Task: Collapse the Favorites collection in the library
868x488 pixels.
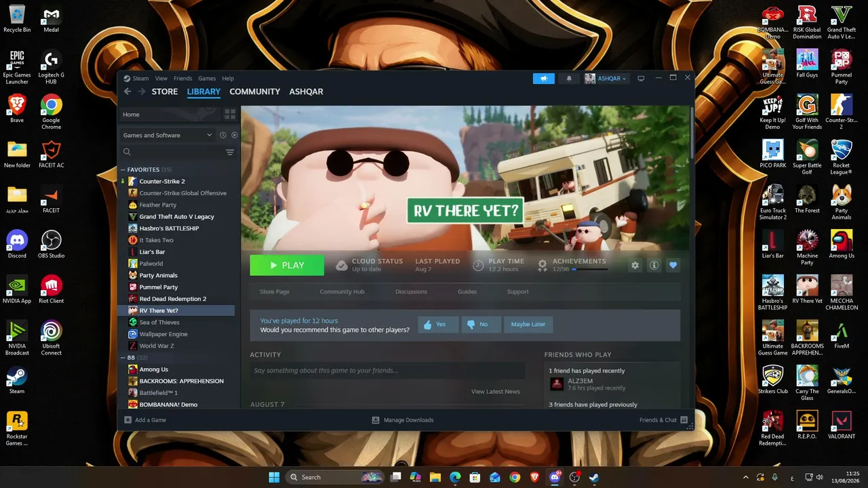Action: pyautogui.click(x=123, y=169)
